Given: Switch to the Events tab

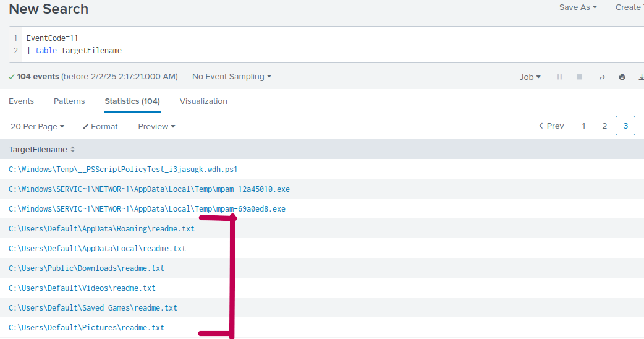Looking at the screenshot, I should [x=22, y=101].
